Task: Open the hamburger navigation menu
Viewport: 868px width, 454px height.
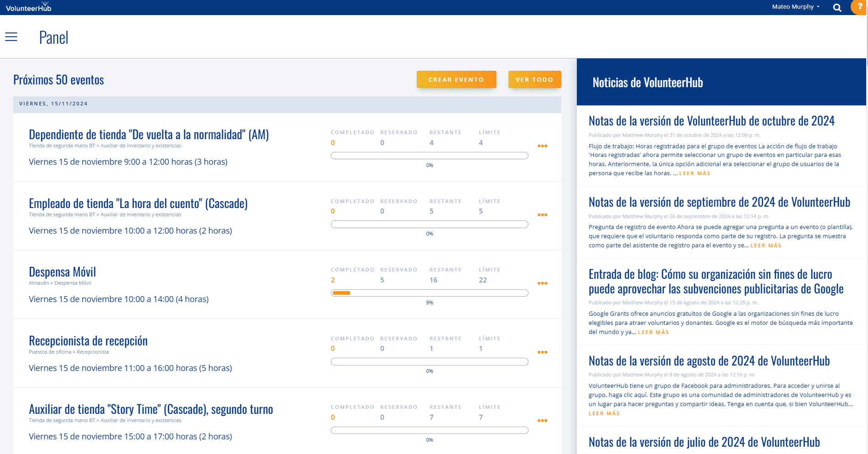Action: (11, 37)
